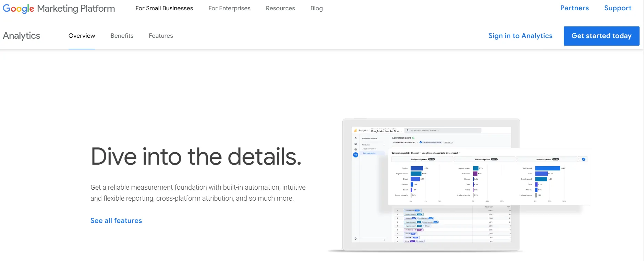644x261 pixels.
Task: Follow the See all features link
Action: coord(116,221)
